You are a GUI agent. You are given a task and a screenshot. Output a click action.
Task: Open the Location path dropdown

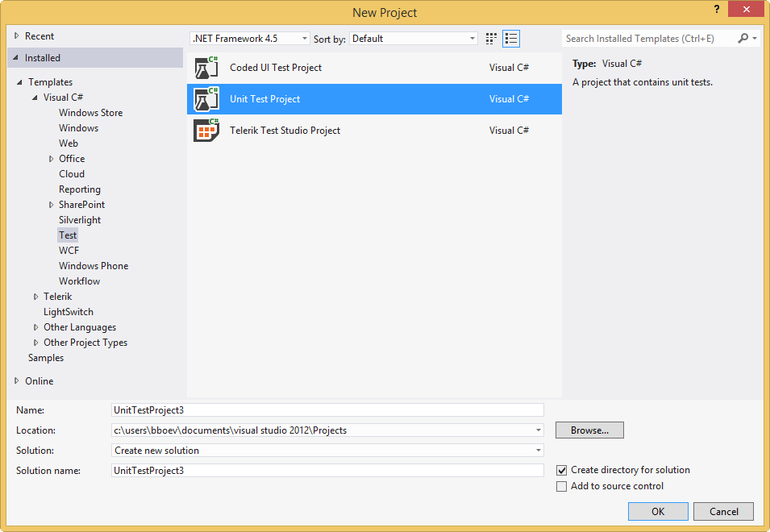coord(539,430)
